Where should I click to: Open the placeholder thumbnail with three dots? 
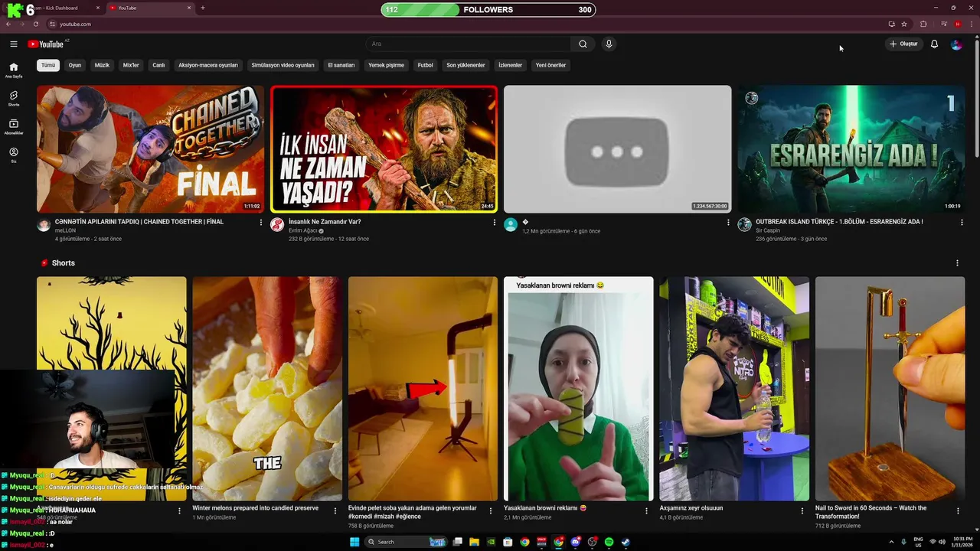(x=617, y=148)
